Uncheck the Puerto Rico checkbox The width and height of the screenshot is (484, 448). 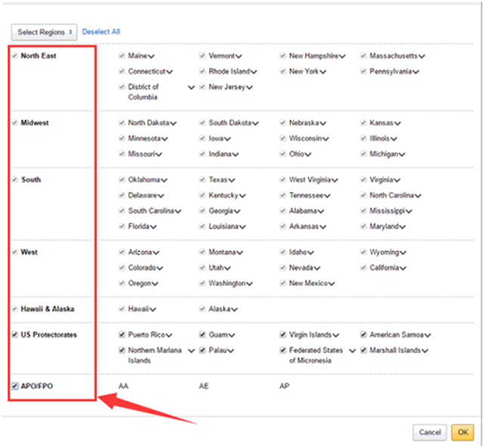click(122, 334)
